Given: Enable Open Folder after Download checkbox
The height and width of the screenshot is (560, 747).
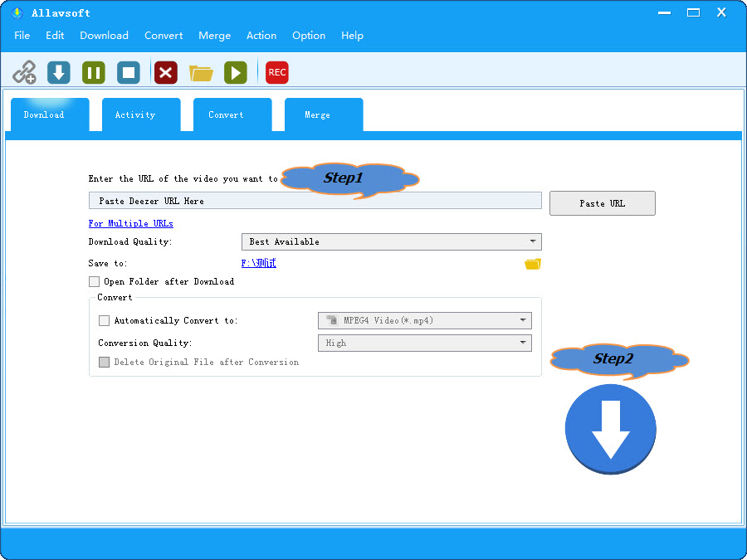Looking at the screenshot, I should click(x=95, y=281).
